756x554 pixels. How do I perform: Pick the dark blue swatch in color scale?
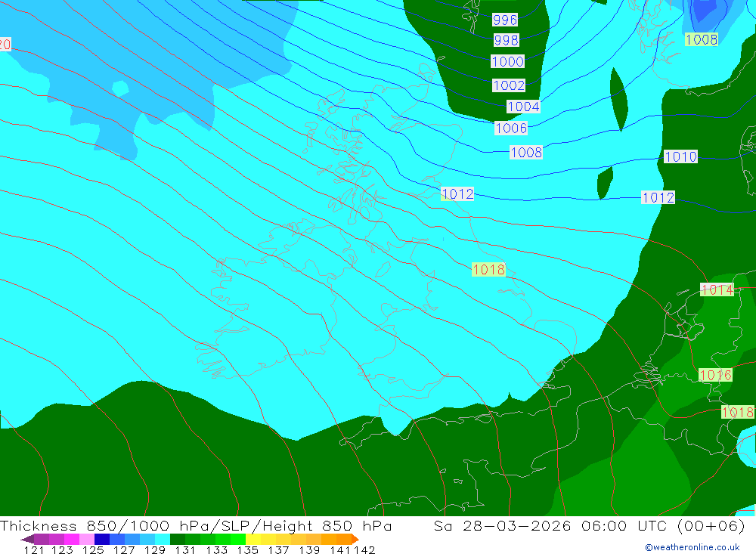point(102,539)
